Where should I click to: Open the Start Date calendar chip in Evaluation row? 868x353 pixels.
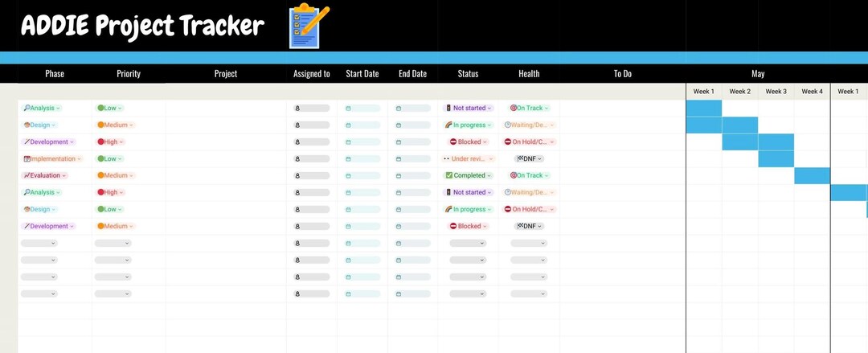click(362, 175)
